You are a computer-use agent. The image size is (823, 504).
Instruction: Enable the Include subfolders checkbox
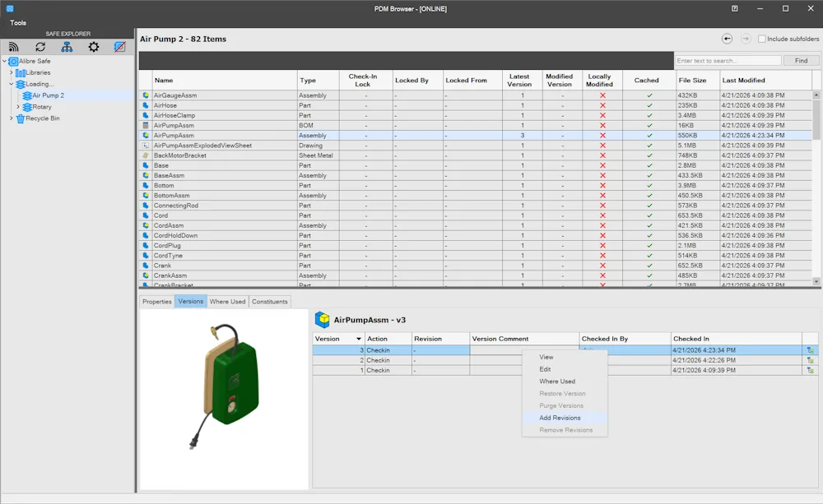pyautogui.click(x=761, y=39)
